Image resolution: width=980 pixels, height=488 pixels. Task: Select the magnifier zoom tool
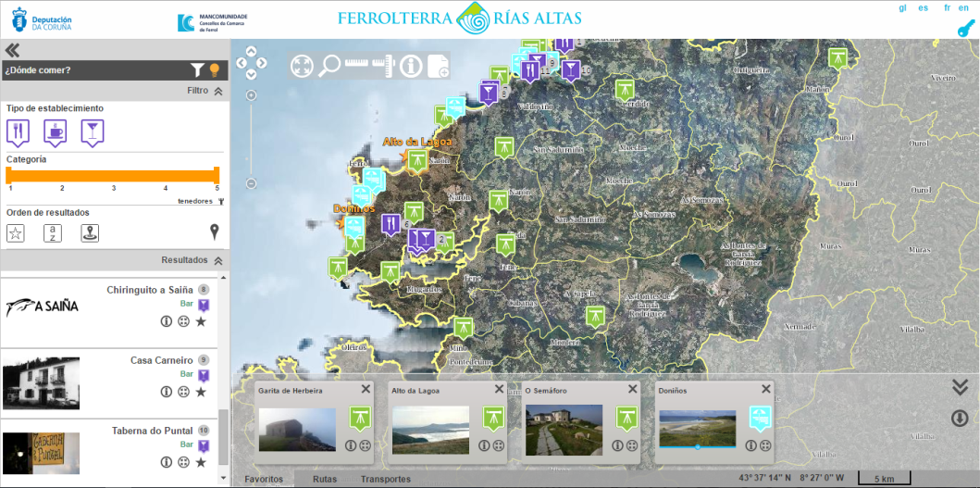(x=329, y=66)
